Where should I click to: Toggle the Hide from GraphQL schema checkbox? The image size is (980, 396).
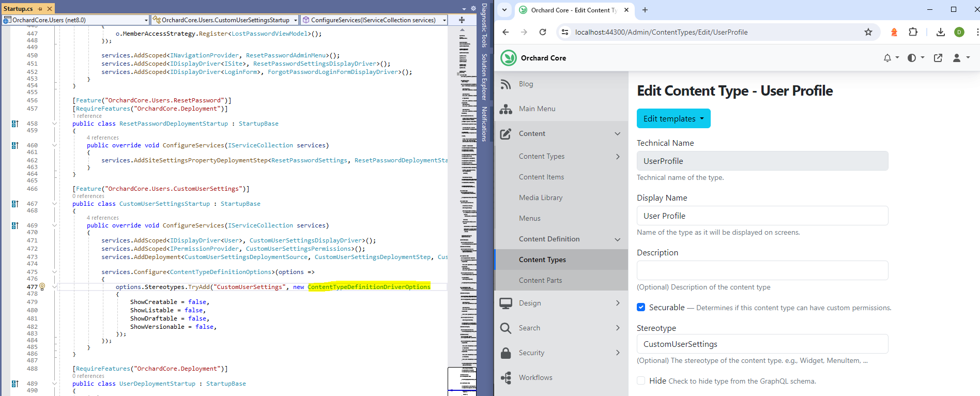641,380
